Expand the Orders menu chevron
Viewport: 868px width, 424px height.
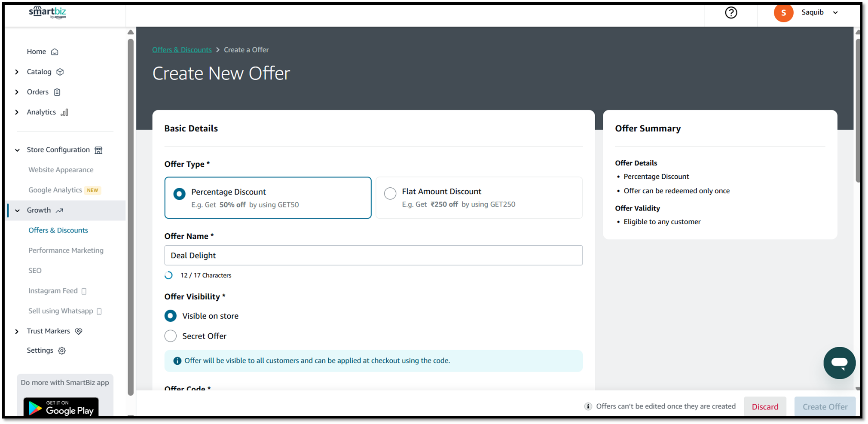[x=17, y=92]
